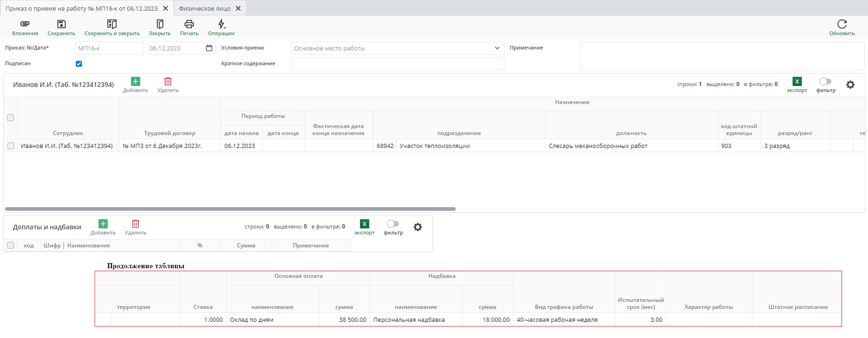The image size is (868, 338).
Task: Select the Приказ о приеме на работу tab
Action: pyautogui.click(x=81, y=8)
